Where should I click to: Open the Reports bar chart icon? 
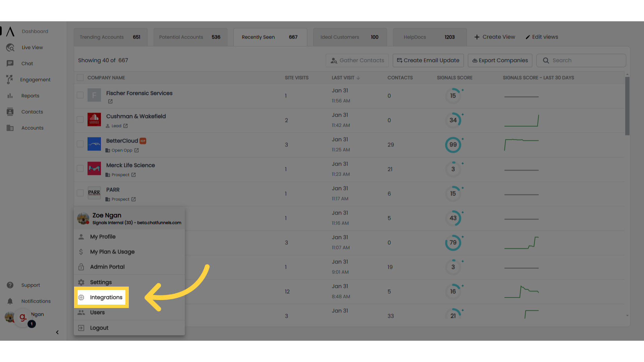[x=10, y=96]
